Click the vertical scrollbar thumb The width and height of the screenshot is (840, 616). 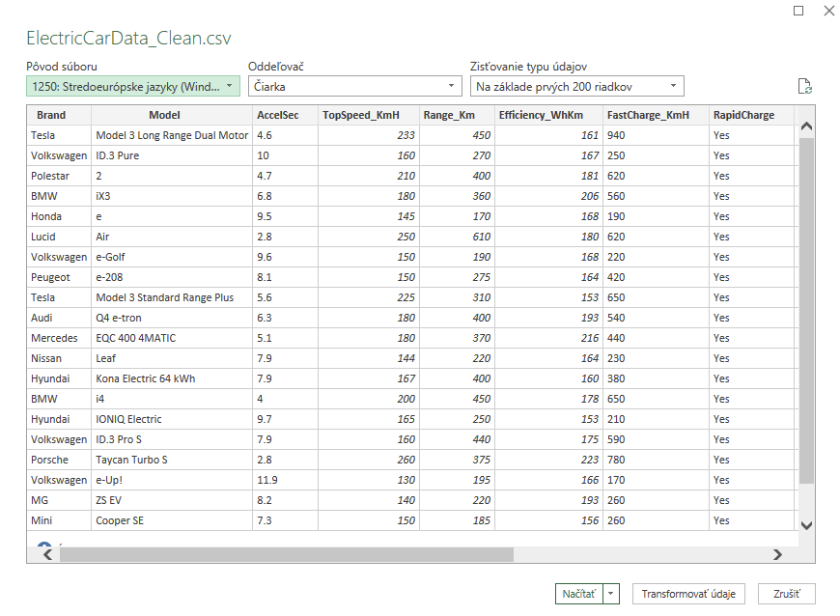(x=806, y=311)
